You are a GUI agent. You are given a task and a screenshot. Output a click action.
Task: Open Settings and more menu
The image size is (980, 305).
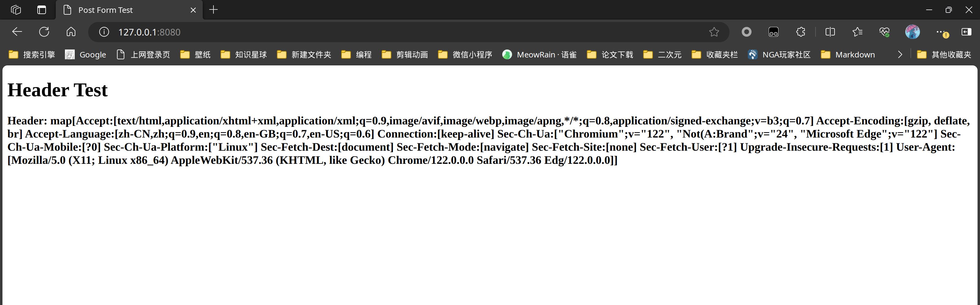click(x=940, y=32)
